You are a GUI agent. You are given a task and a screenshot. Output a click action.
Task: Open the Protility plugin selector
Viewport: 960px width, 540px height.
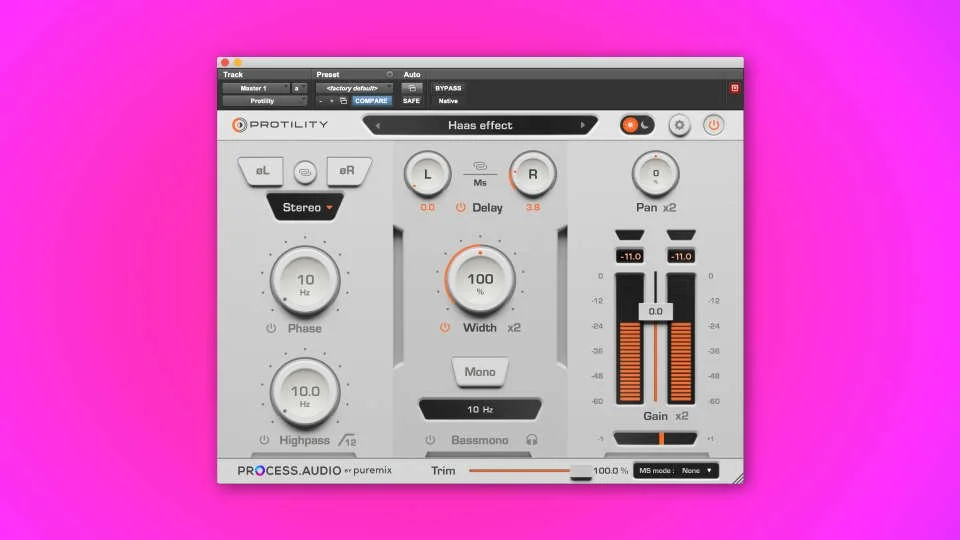click(264, 101)
